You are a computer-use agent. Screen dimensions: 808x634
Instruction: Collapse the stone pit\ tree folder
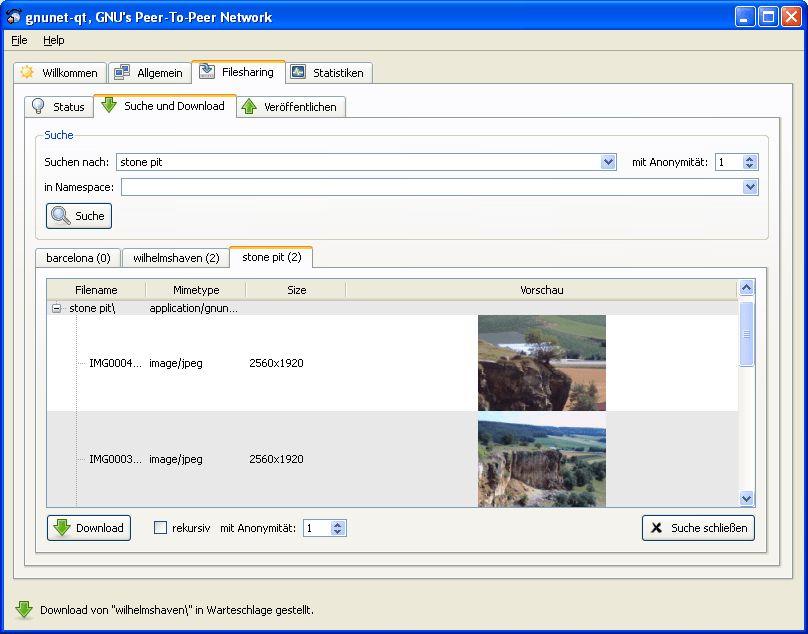click(57, 309)
